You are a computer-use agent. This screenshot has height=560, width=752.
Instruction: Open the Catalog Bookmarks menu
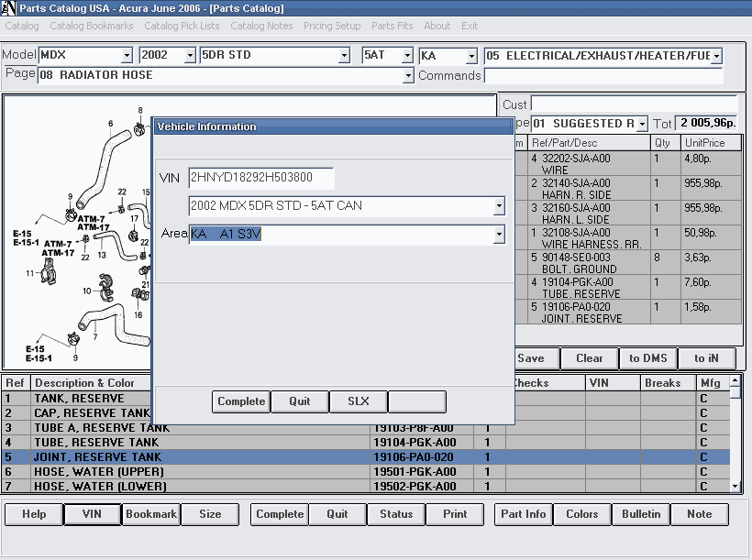92,26
